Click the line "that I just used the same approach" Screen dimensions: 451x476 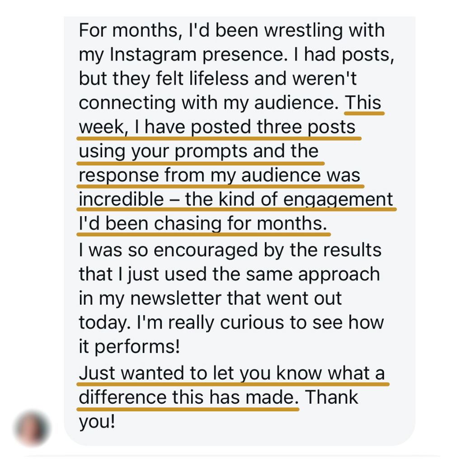coord(229,274)
